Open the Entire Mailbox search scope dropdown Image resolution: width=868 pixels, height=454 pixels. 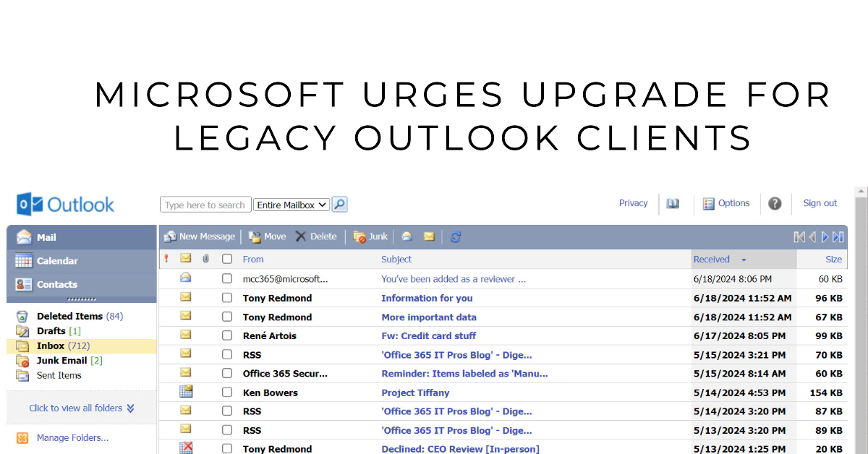[x=292, y=205]
